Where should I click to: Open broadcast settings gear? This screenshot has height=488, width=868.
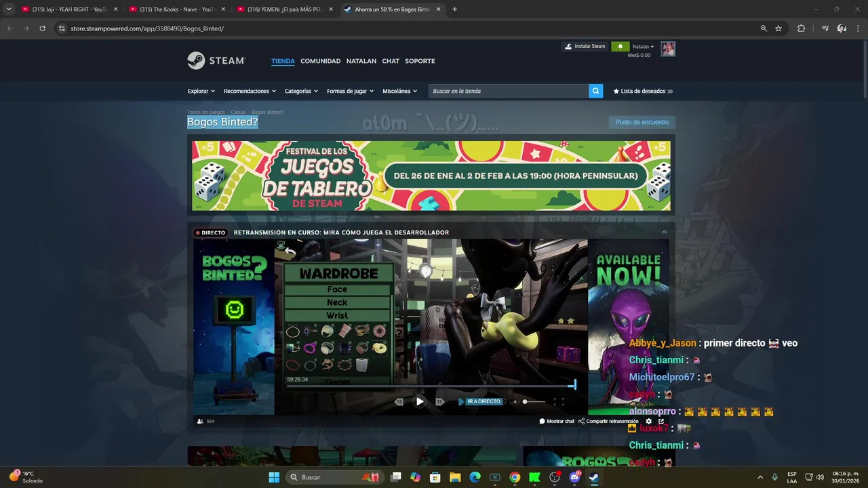[648, 421]
